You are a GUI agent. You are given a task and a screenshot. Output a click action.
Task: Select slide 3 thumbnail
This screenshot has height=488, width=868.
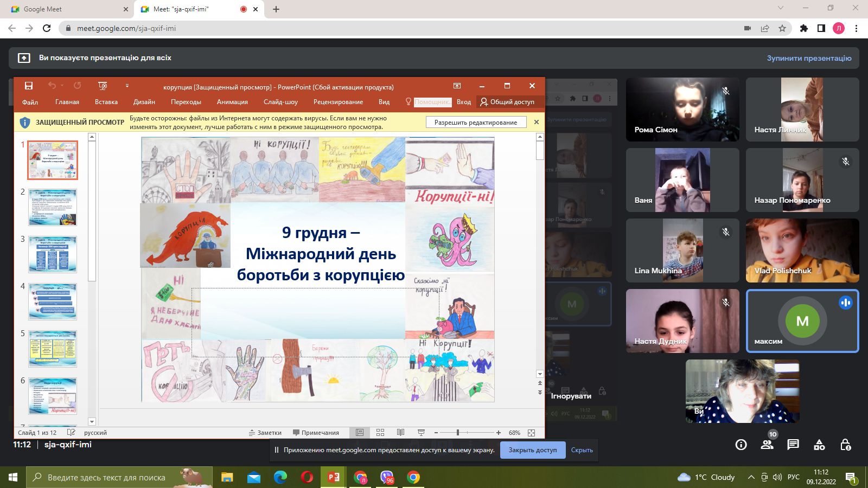(x=53, y=254)
